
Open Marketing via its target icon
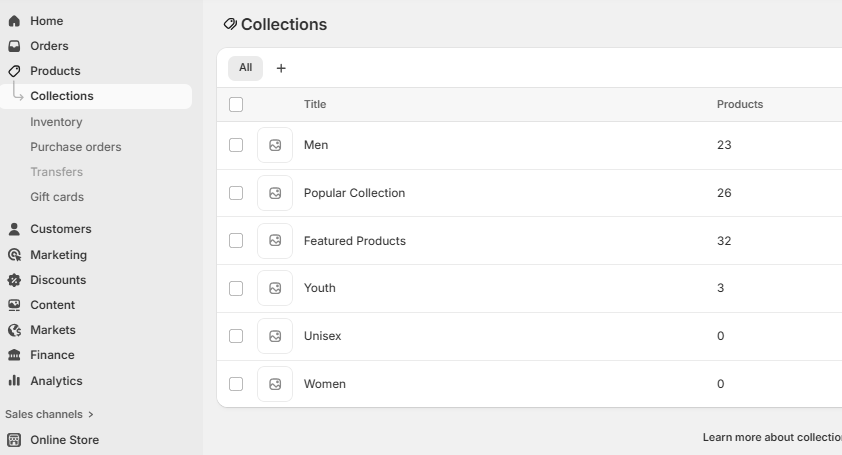pyautogui.click(x=14, y=255)
